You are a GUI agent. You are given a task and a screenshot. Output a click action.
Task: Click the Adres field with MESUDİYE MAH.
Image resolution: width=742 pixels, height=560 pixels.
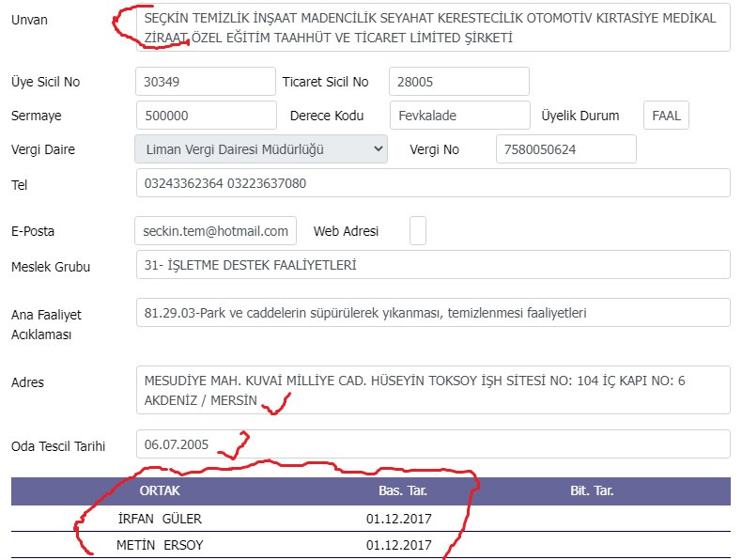(433, 390)
